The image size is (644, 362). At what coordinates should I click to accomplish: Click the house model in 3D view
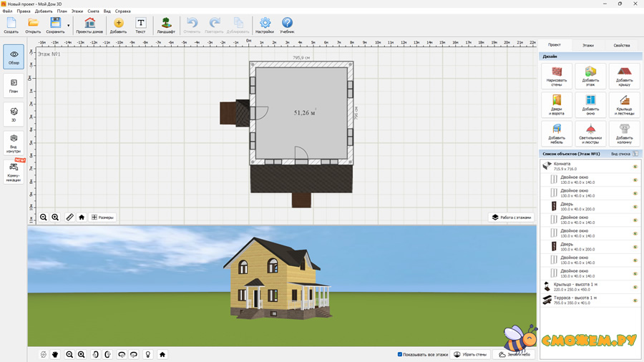[x=277, y=279]
